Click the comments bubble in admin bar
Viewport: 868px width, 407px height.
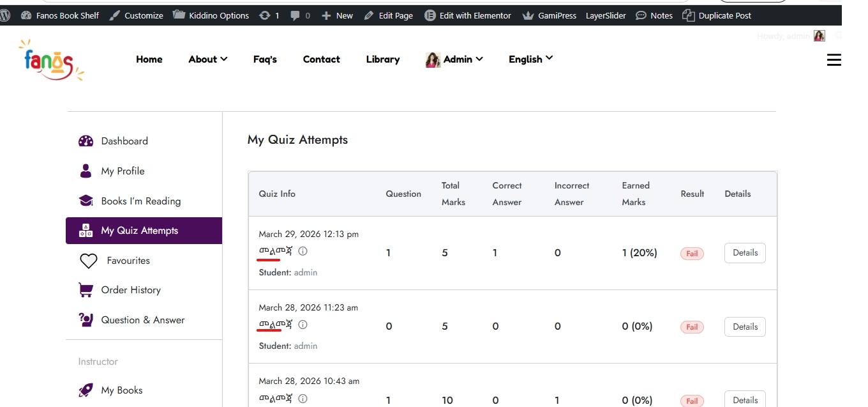click(300, 15)
